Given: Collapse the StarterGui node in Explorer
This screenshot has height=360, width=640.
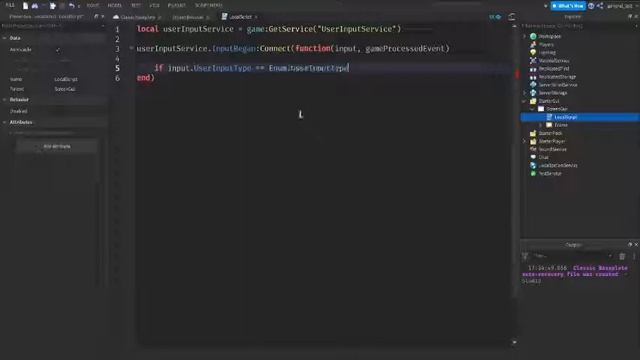Looking at the screenshot, I should [525, 101].
